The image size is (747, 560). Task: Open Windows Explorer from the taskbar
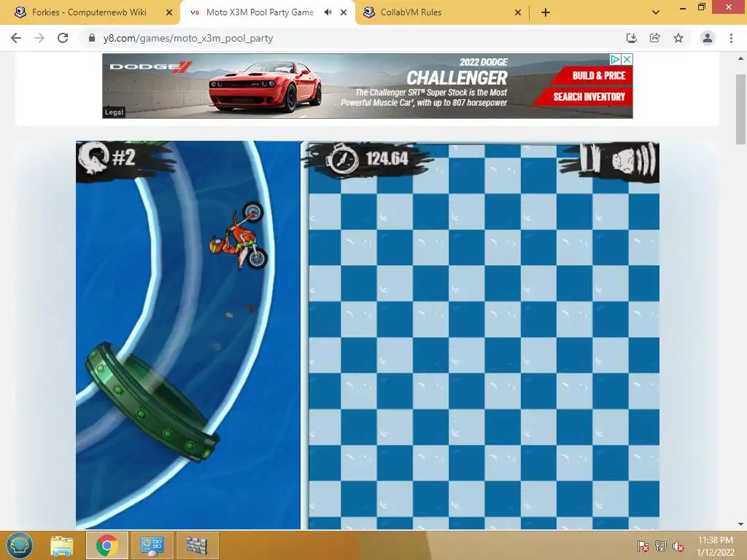pyautogui.click(x=62, y=545)
